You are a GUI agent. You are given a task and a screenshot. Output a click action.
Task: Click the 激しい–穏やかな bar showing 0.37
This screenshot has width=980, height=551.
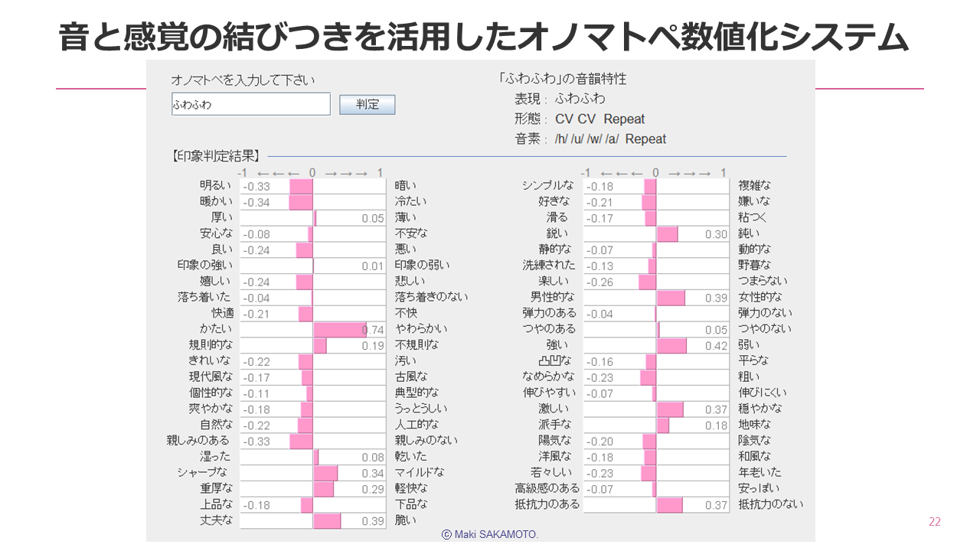tap(671, 409)
